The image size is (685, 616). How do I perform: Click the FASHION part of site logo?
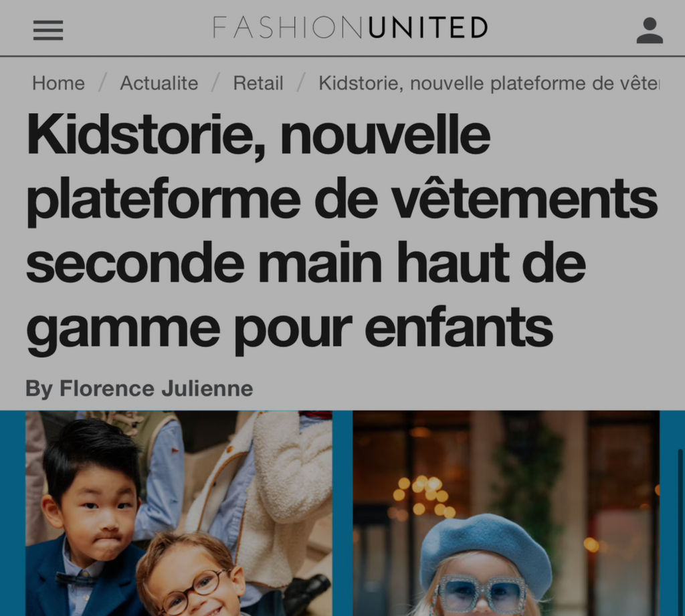(288, 27)
